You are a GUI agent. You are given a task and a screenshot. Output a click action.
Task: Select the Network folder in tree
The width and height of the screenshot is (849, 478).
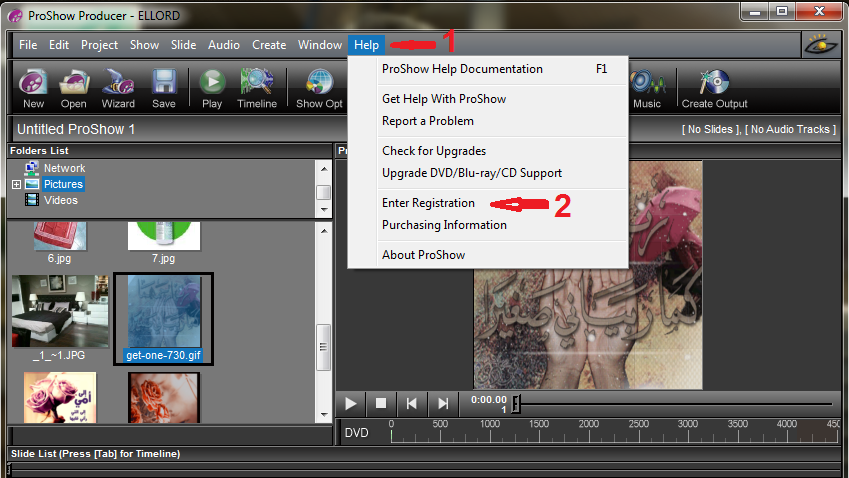(x=64, y=168)
